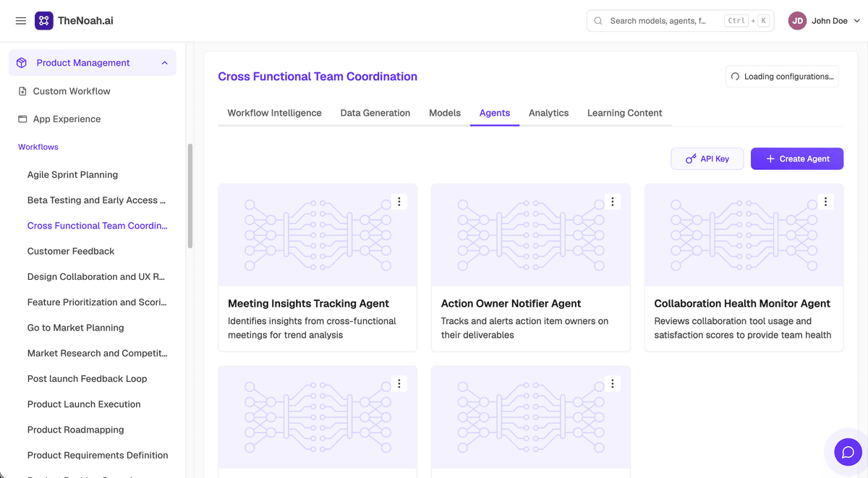Switch to Learning Content tab

point(625,113)
